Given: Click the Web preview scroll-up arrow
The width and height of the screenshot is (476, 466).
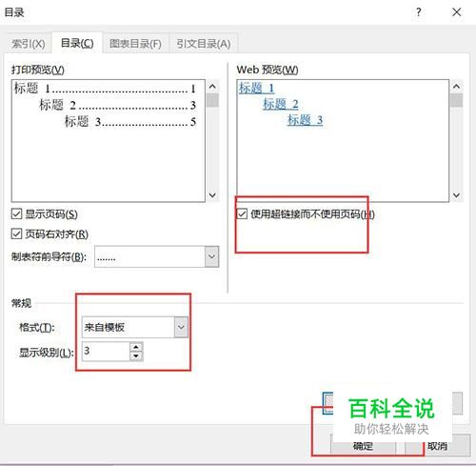Looking at the screenshot, I should (456, 87).
